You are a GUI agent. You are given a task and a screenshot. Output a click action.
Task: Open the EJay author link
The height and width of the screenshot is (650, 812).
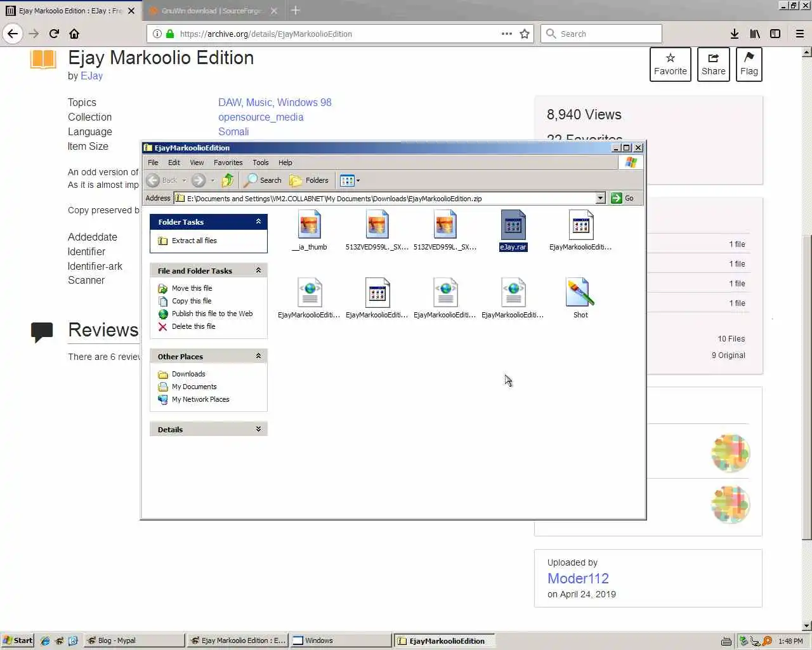pos(91,76)
